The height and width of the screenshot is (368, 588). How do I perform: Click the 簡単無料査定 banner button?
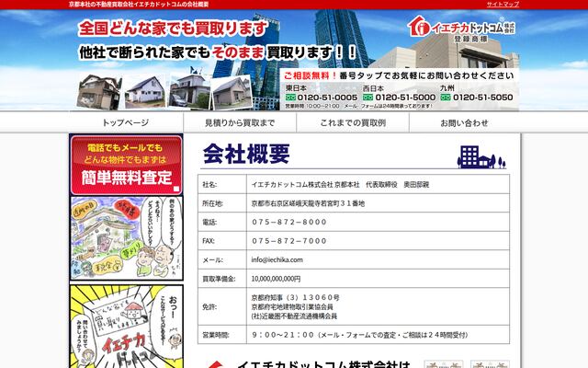pos(127,166)
